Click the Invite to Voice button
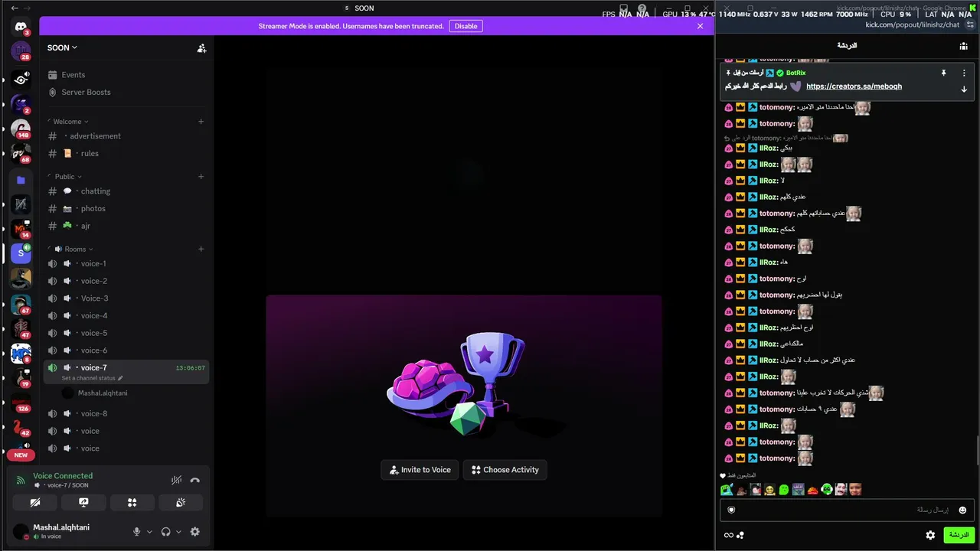 click(x=420, y=470)
